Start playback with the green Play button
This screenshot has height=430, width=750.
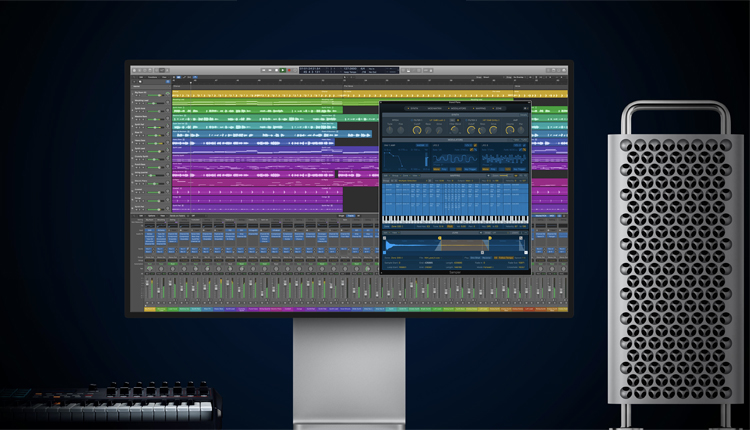(283, 70)
